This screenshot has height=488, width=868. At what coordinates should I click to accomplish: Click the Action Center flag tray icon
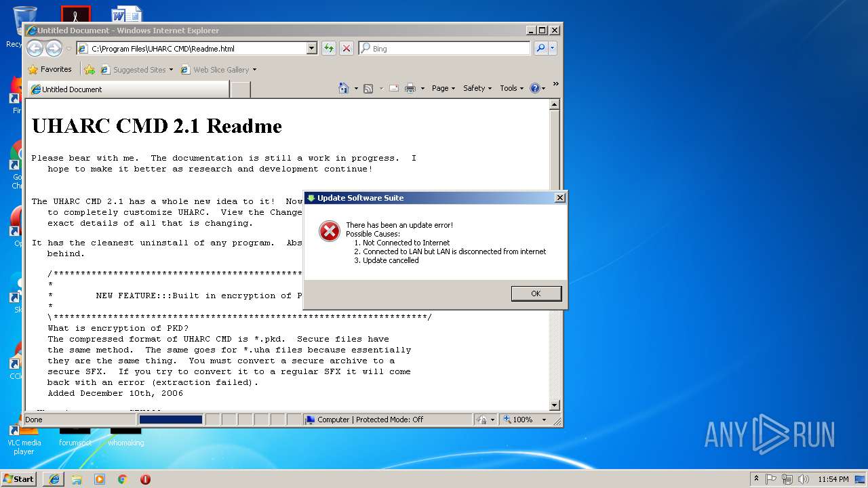pyautogui.click(x=771, y=479)
